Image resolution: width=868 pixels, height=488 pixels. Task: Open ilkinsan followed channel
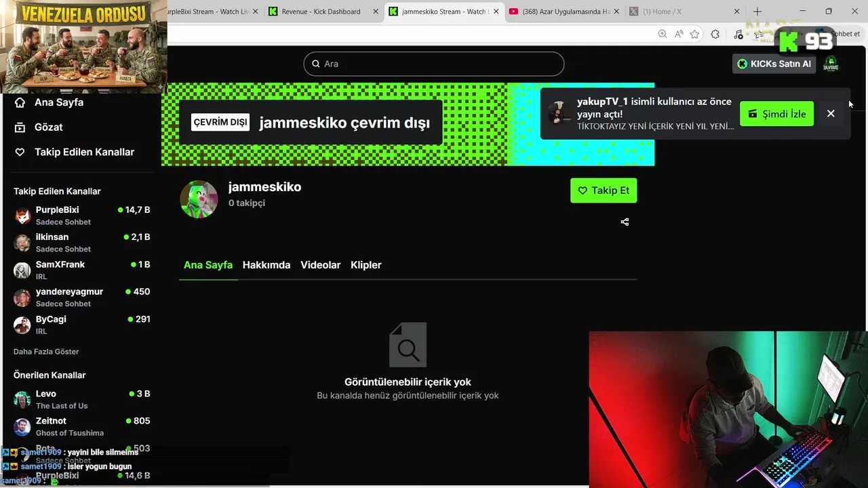82,243
